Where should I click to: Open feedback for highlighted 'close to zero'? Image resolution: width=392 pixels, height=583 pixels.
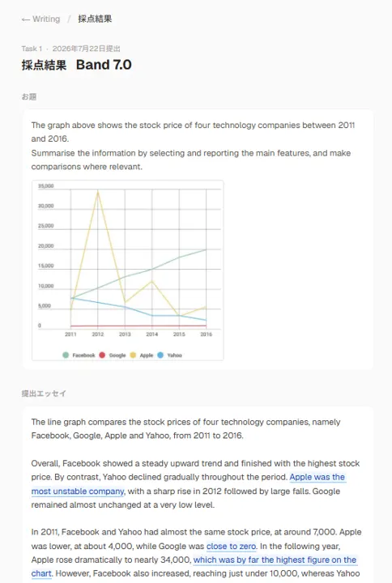coord(232,547)
